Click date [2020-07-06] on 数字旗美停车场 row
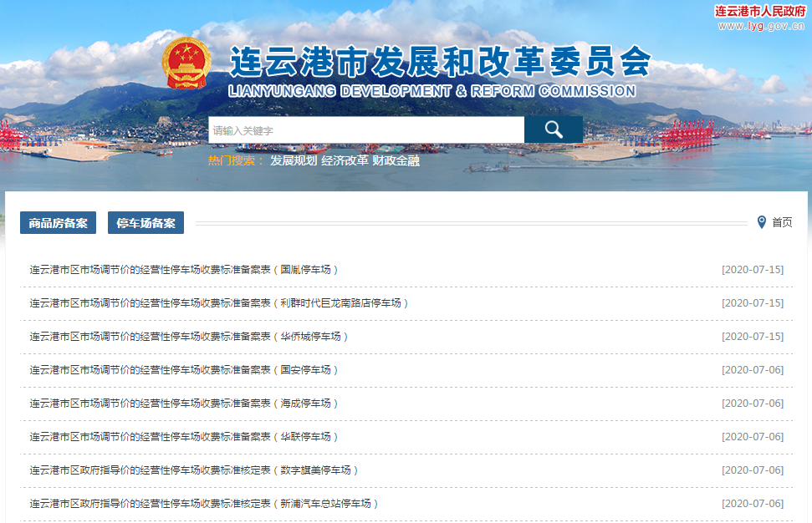The height and width of the screenshot is (523, 812). (x=753, y=470)
